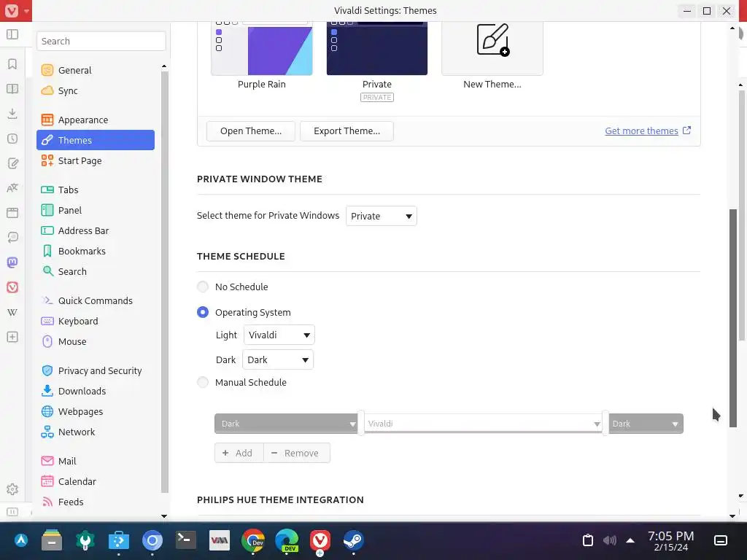747x560 pixels.
Task: Click Add in the schedule
Action: [239, 453]
